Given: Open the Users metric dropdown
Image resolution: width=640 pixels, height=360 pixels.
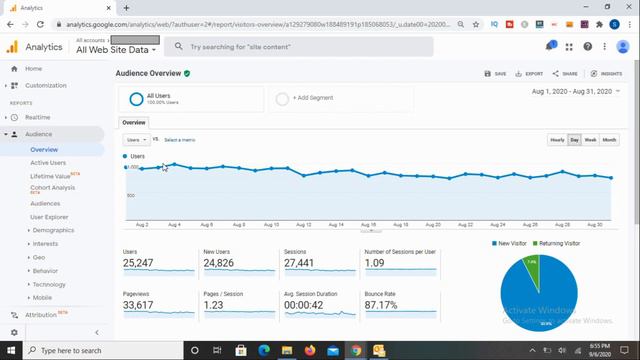Looking at the screenshot, I should [136, 140].
